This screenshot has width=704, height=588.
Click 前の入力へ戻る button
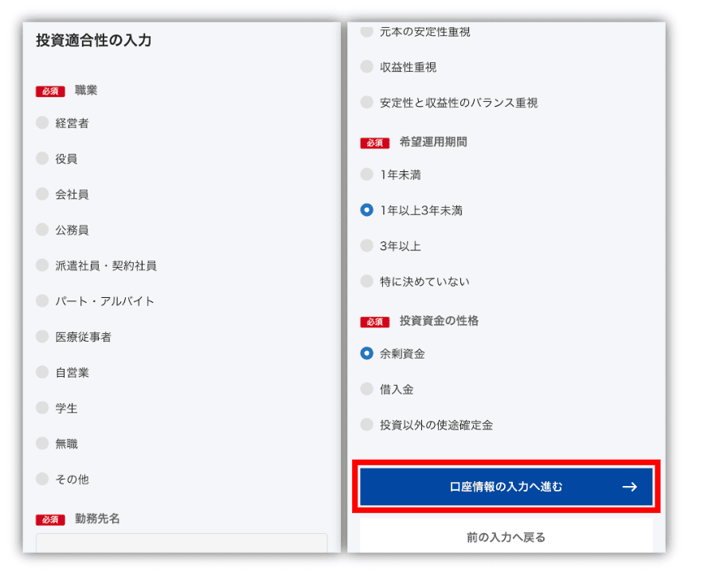[506, 537]
